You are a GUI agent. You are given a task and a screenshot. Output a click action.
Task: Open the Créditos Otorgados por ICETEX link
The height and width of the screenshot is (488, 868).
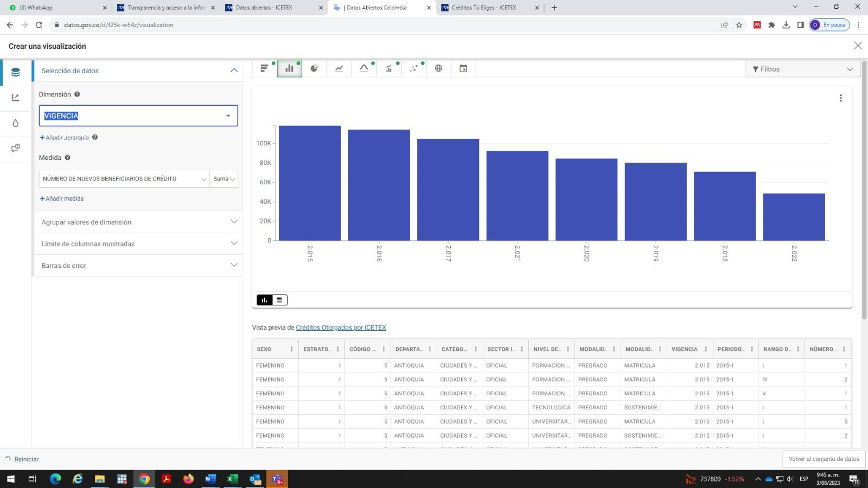click(x=341, y=328)
